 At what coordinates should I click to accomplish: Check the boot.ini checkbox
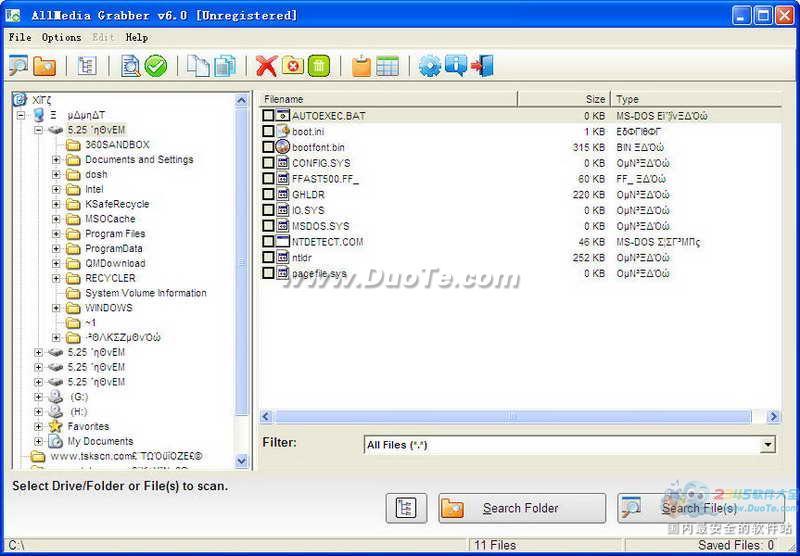[268, 131]
